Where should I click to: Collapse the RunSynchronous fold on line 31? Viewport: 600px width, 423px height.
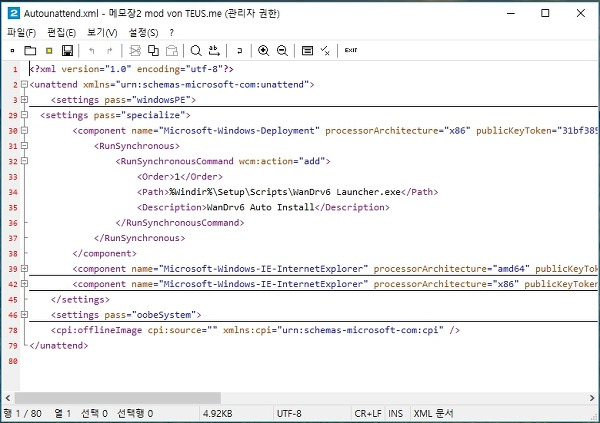pyautogui.click(x=24, y=146)
